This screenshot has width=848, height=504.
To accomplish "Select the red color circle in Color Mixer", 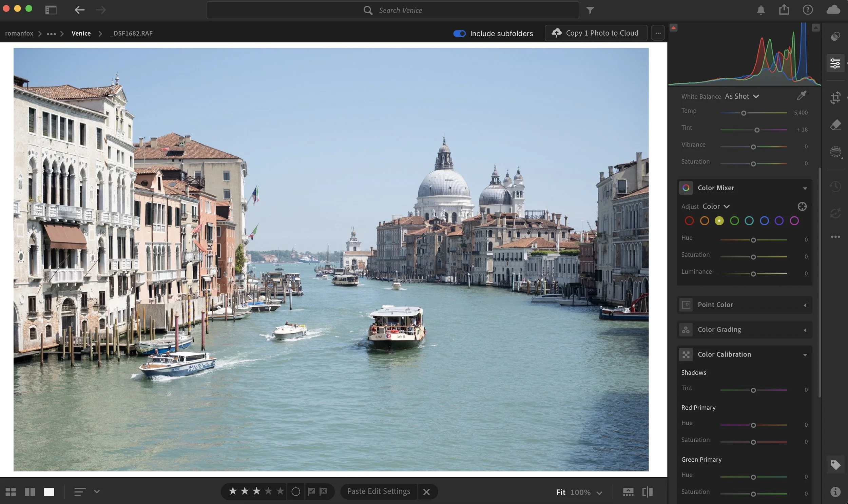I will click(x=689, y=221).
